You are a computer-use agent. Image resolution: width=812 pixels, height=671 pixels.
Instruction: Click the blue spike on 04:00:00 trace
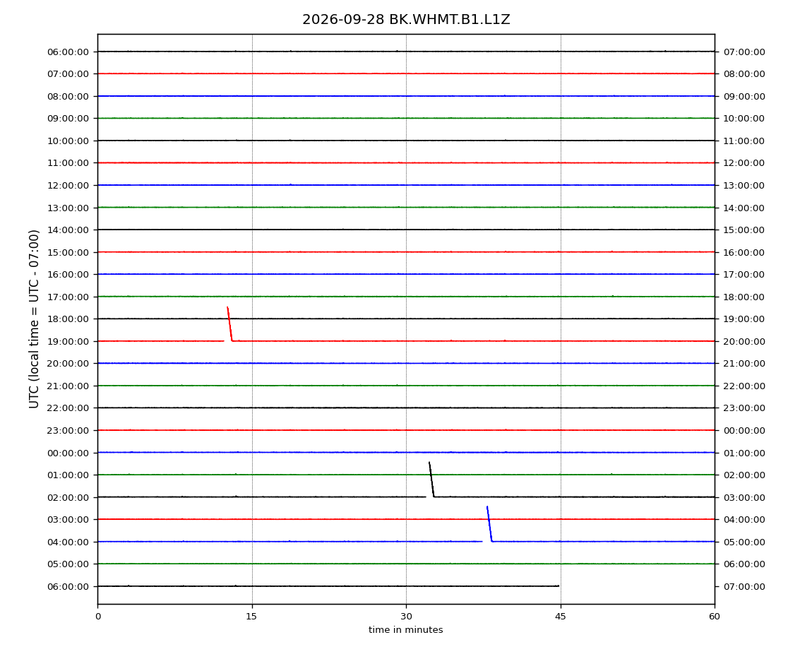(x=489, y=524)
